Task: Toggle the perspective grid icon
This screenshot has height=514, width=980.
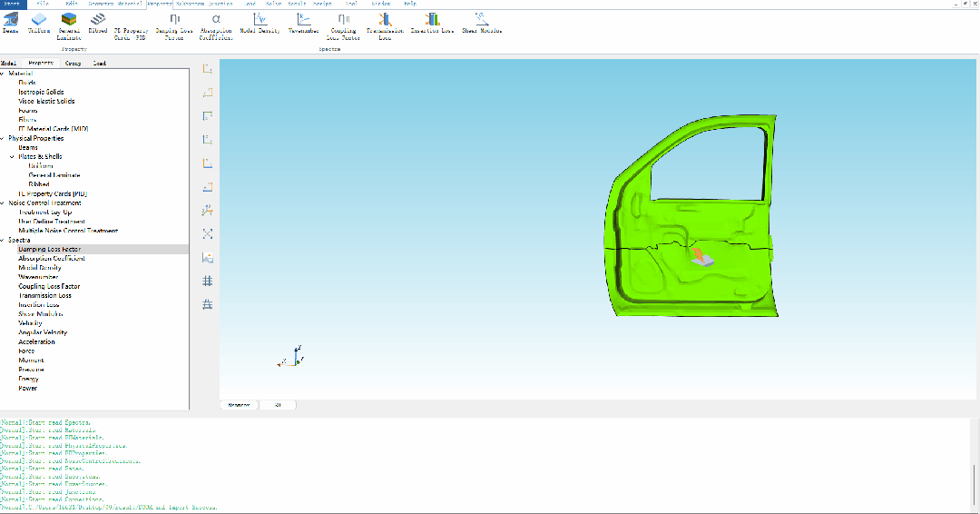Action: click(x=208, y=304)
